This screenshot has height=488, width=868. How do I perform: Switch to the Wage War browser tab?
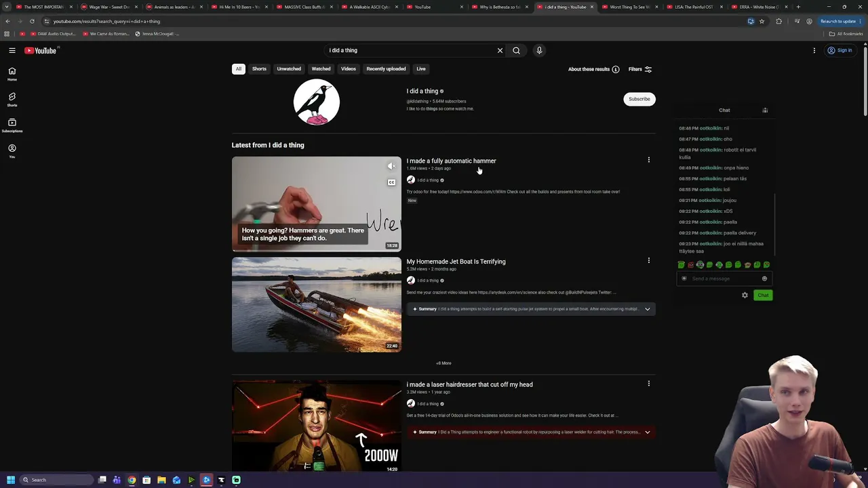(108, 7)
